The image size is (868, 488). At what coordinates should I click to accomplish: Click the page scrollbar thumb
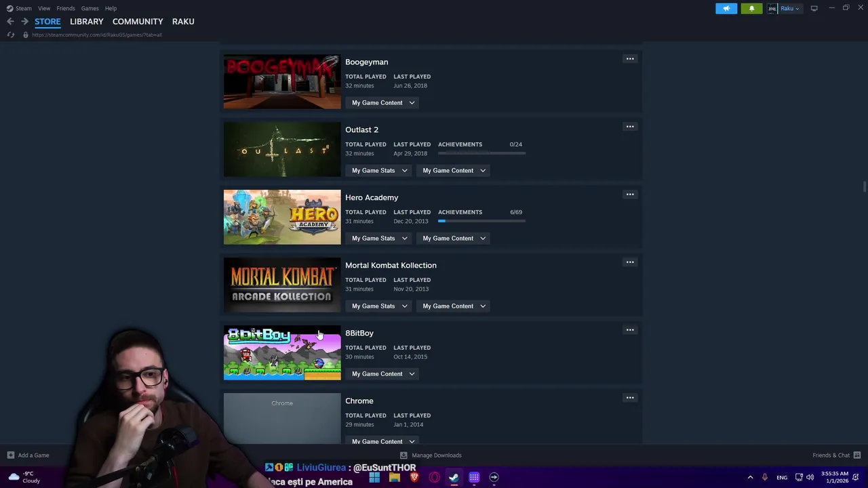coord(864,186)
